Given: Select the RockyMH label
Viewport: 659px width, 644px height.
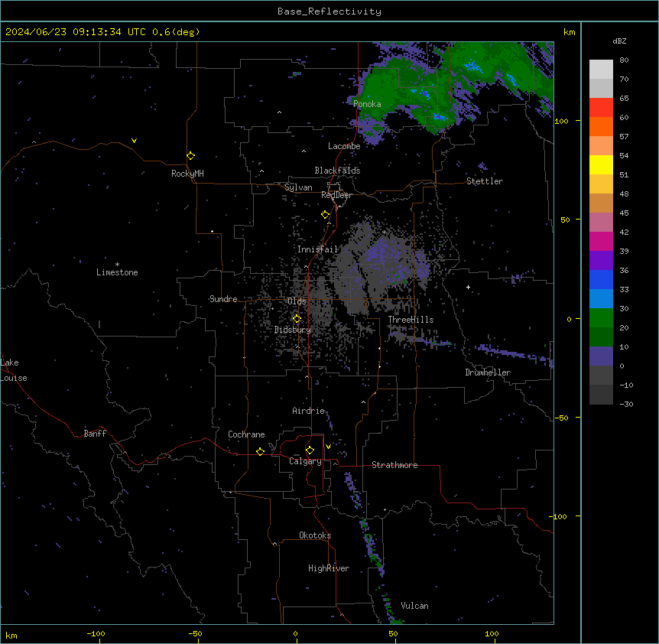Looking at the screenshot, I should pyautogui.click(x=187, y=174).
